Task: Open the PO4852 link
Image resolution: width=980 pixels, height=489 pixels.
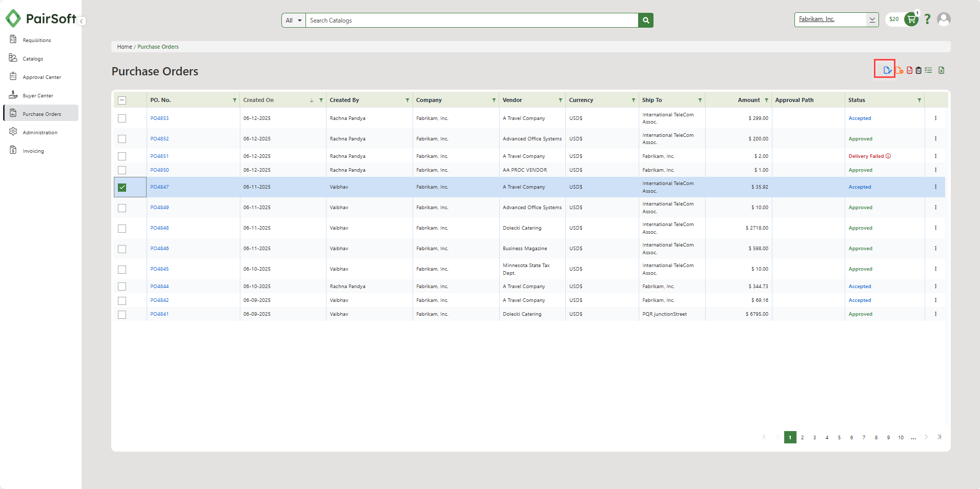Action: 159,139
